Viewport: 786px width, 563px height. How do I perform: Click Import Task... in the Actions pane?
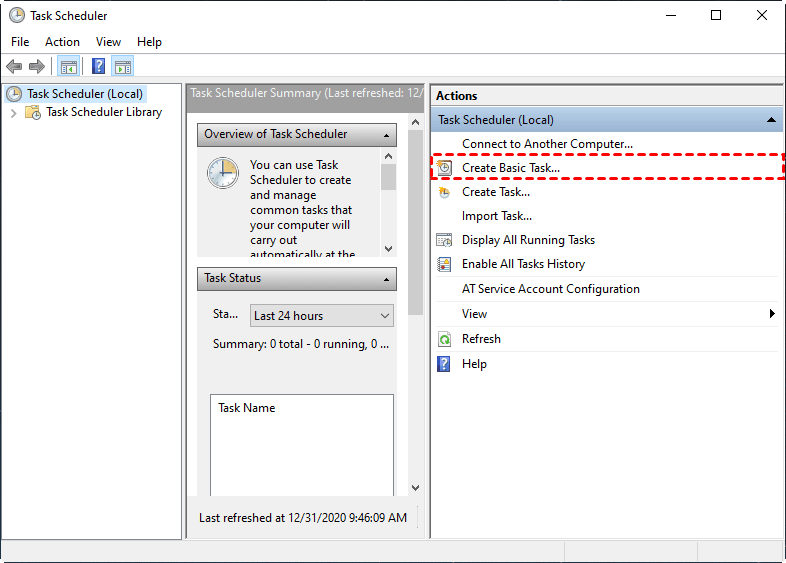(x=496, y=216)
